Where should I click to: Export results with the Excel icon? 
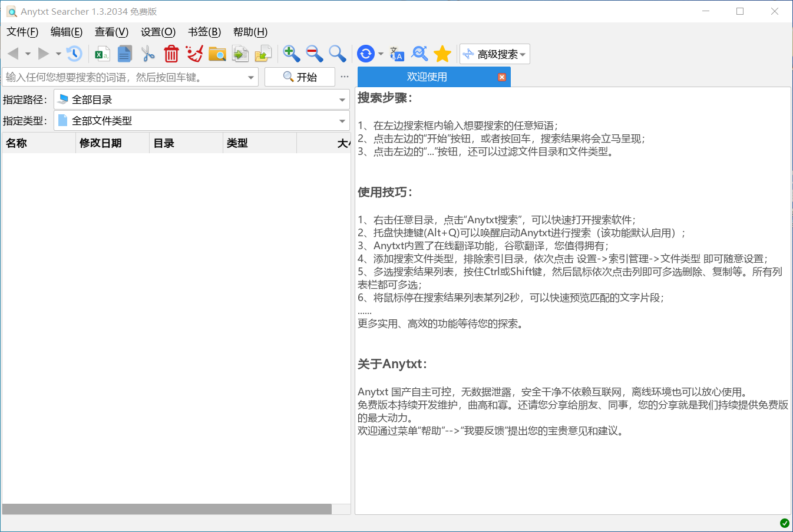tap(103, 54)
